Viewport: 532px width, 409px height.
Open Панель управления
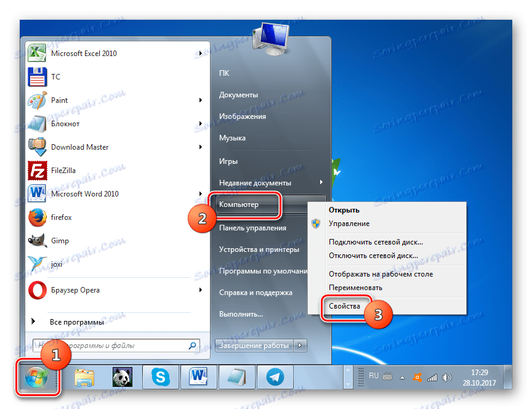coord(252,228)
